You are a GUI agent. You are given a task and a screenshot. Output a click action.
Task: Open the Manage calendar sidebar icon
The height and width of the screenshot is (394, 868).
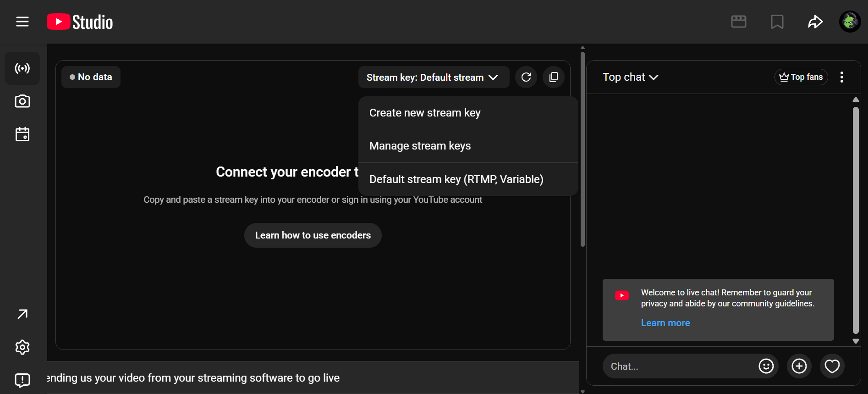point(22,134)
